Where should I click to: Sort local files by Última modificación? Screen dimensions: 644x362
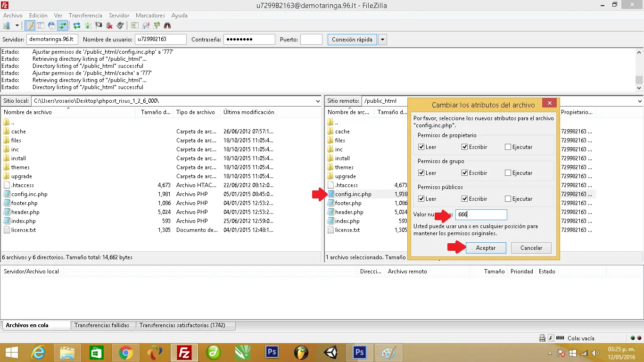249,112
